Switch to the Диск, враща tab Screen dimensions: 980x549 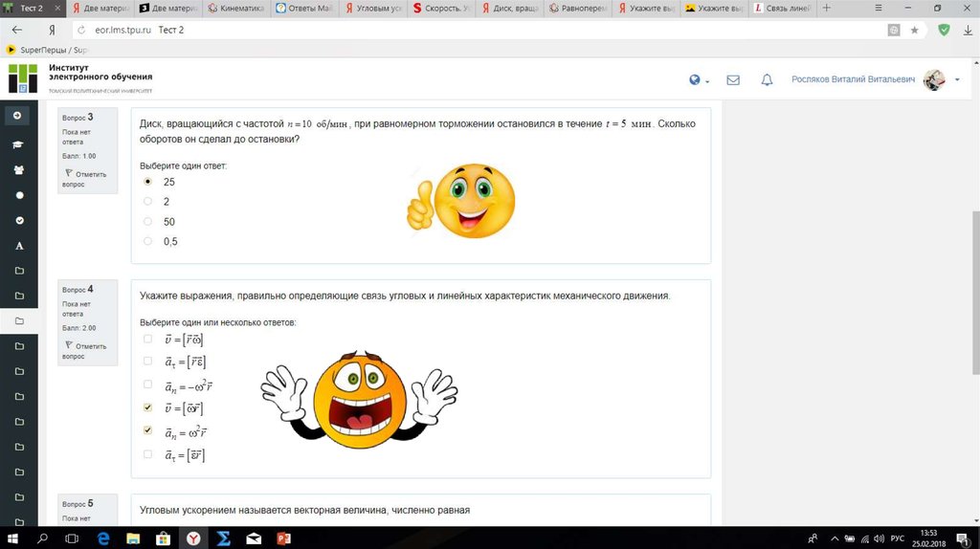[510, 8]
